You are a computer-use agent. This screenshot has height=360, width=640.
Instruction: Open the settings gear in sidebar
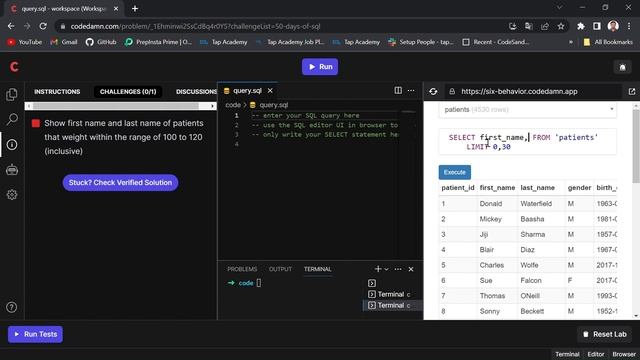[x=12, y=195]
